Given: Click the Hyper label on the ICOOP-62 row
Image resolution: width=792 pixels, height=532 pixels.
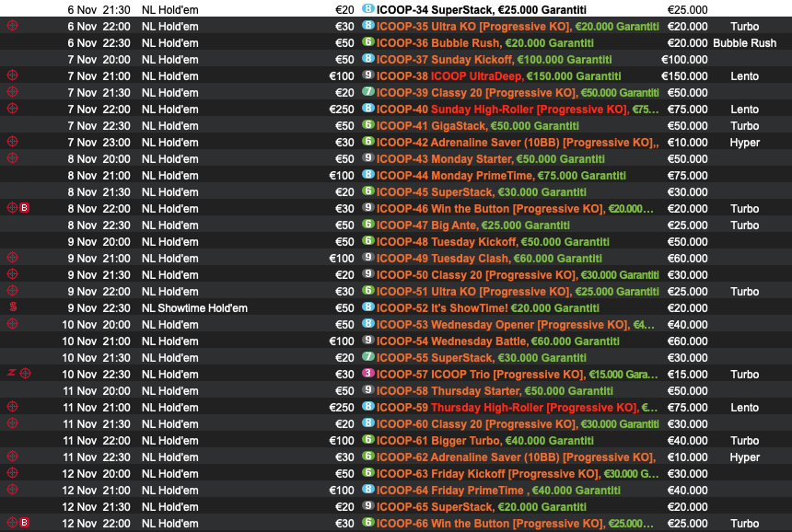Looking at the screenshot, I should pyautogui.click(x=744, y=457).
